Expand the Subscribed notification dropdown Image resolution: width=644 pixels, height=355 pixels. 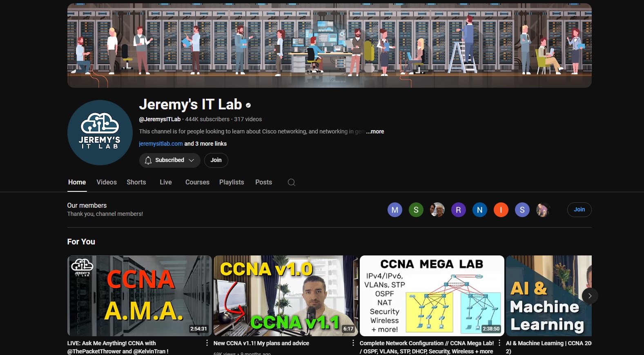(192, 160)
